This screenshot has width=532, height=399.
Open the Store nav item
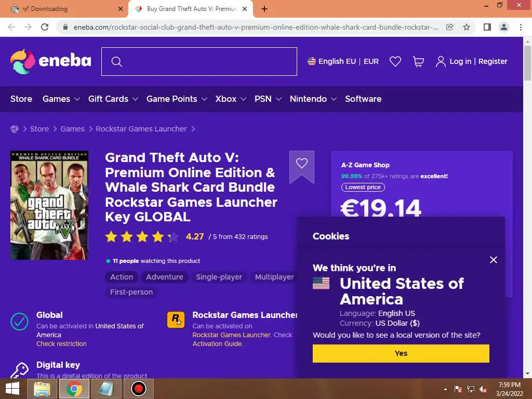[21, 99]
